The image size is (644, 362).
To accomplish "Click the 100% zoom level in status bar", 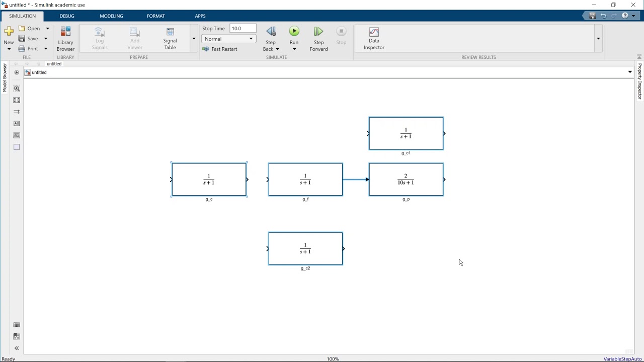I will tap(333, 359).
